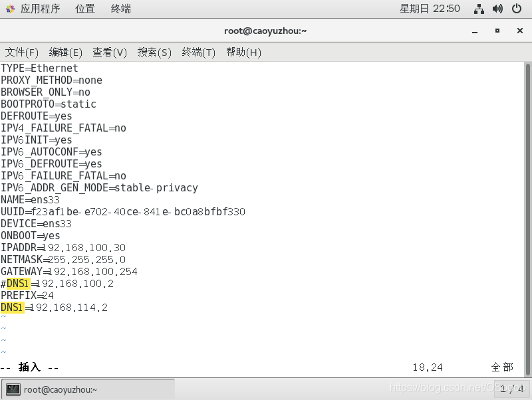Click the volume speaker icon
The width and height of the screenshot is (532, 400).
point(497,9)
